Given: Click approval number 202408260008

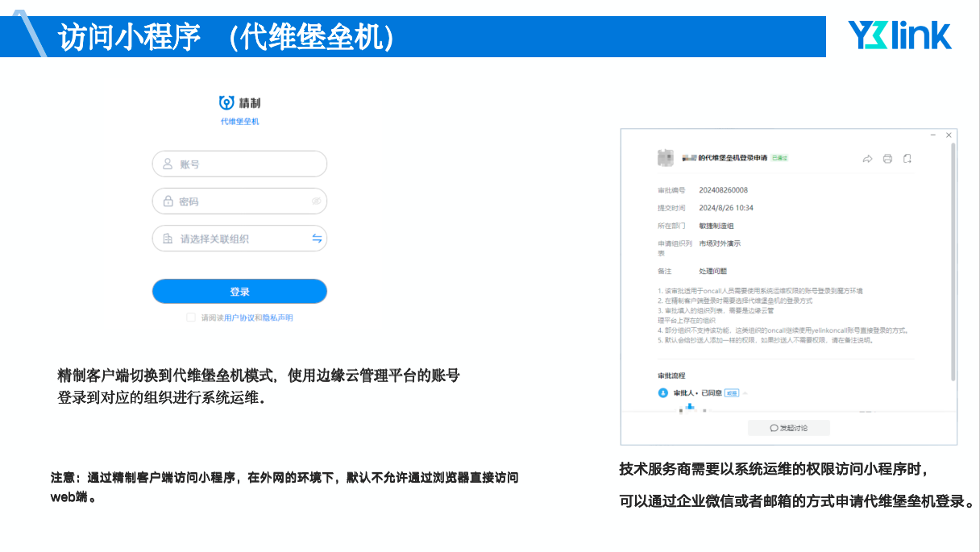Looking at the screenshot, I should tap(724, 190).
